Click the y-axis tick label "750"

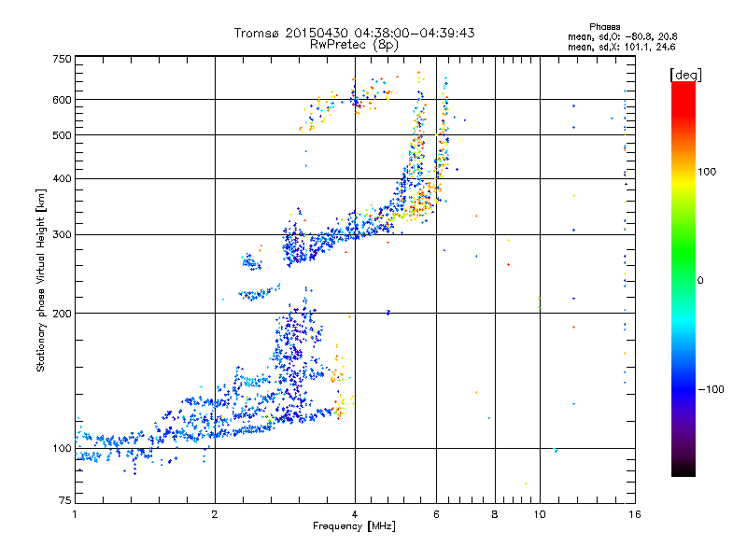point(62,59)
